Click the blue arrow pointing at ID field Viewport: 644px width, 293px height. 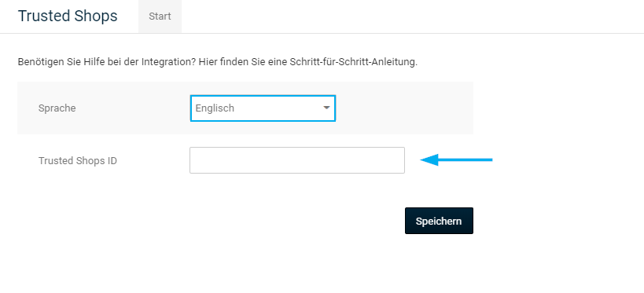click(x=456, y=159)
